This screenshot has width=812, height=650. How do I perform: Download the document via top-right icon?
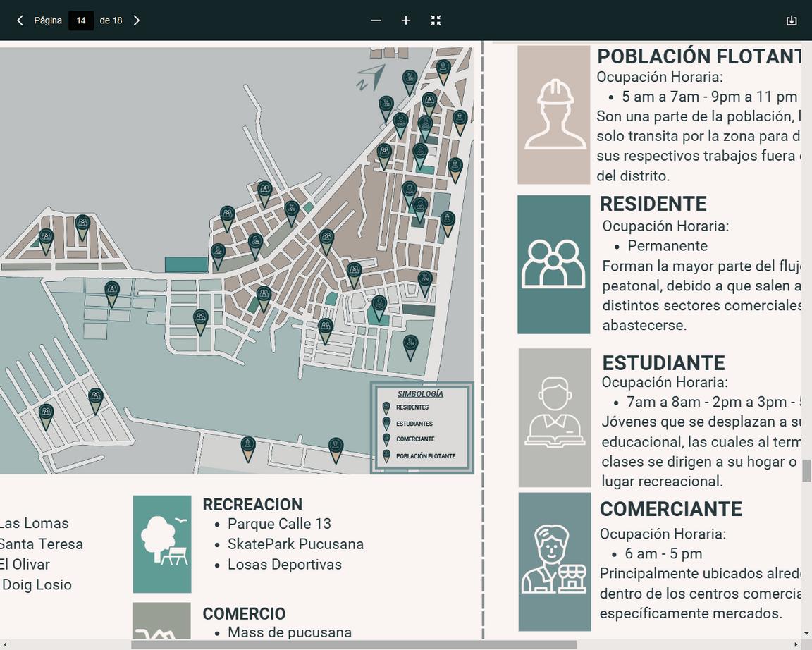point(792,20)
